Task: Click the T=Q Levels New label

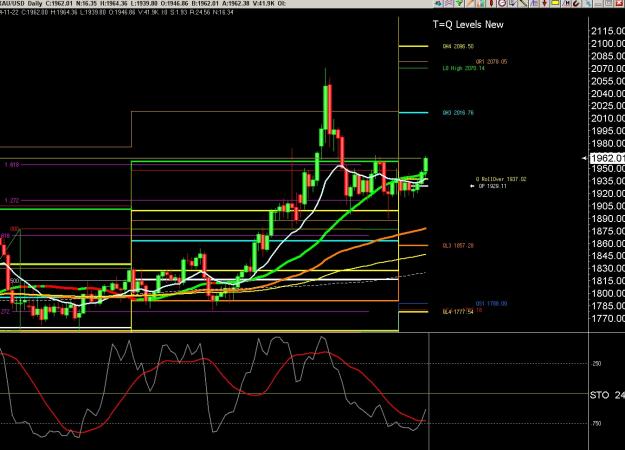Action: tap(468, 24)
